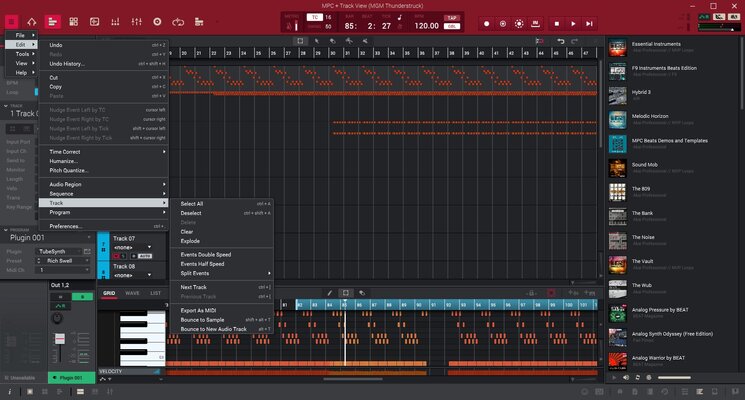Screen dimensions: 745x400
Task: Start playback with the Play button
Action: (x=573, y=23)
